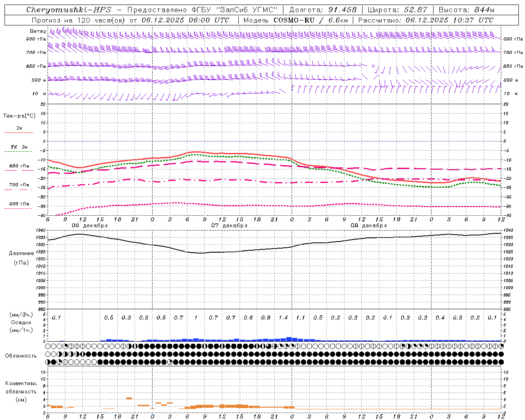The image size is (525, 420).
Task: Select the model label COSMO-RU / 6.6км
Action: [x=310, y=20]
